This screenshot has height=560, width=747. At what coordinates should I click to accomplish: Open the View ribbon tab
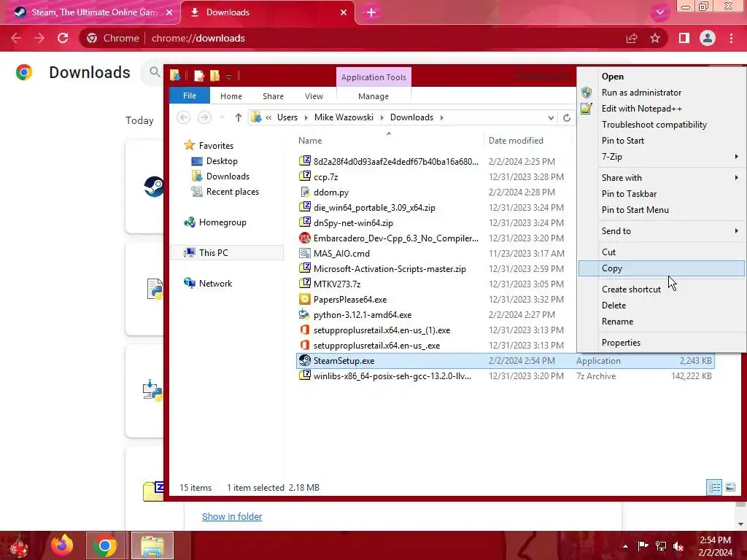click(314, 96)
